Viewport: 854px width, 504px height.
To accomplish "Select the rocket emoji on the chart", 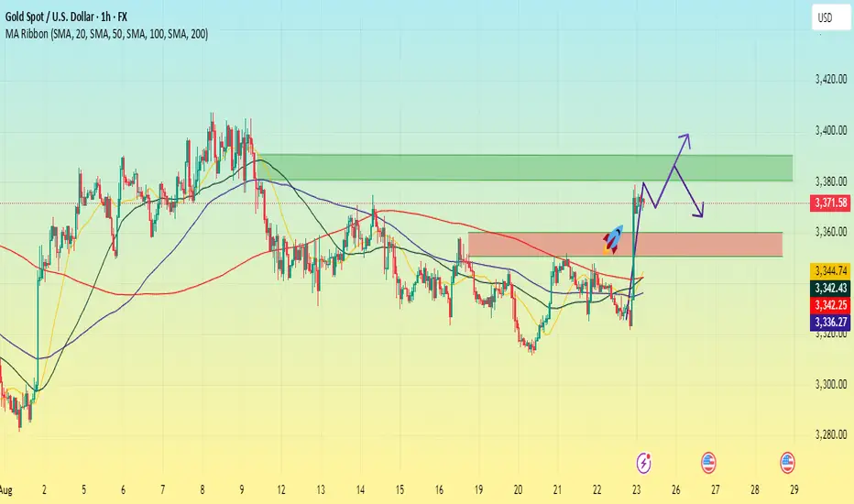I will (x=613, y=239).
